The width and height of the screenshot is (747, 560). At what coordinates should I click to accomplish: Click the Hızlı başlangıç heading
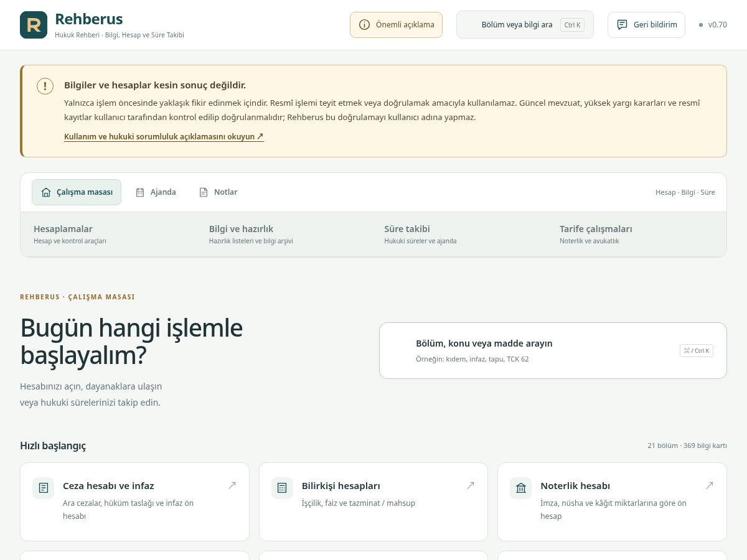click(x=53, y=446)
